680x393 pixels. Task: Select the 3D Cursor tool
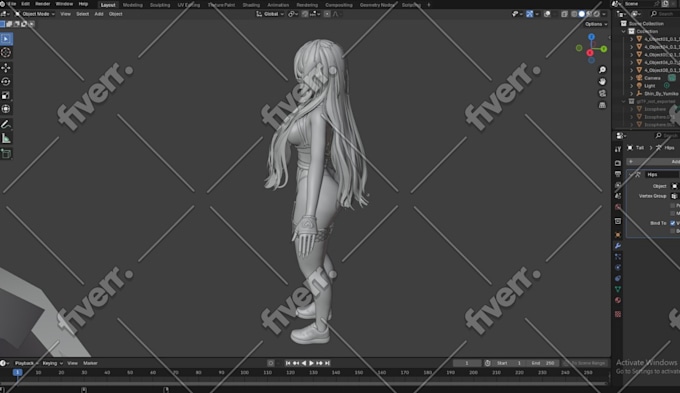[6, 52]
